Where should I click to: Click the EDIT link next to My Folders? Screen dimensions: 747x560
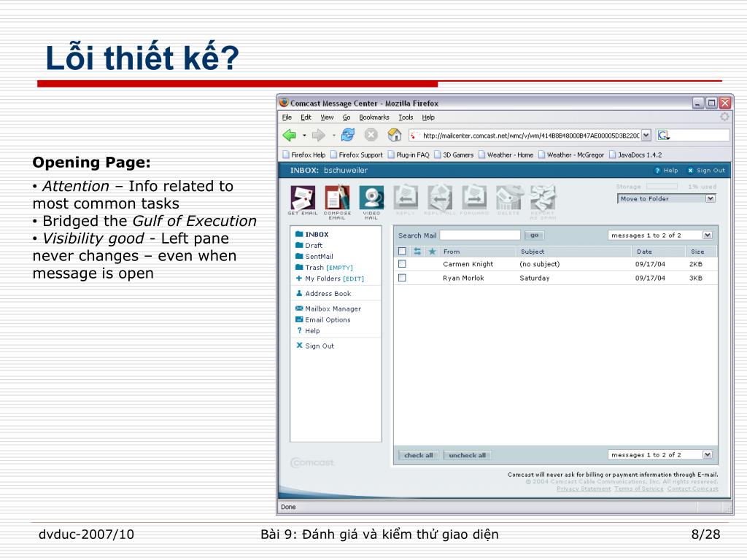[x=354, y=279]
